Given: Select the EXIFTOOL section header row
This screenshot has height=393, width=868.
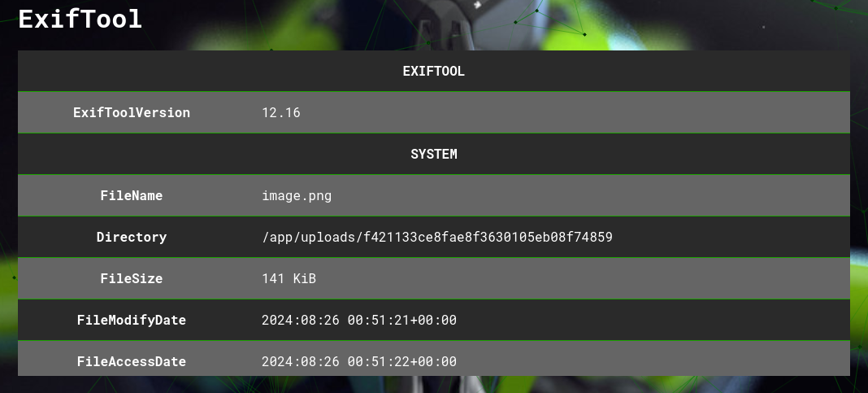Looking at the screenshot, I should 433,71.
